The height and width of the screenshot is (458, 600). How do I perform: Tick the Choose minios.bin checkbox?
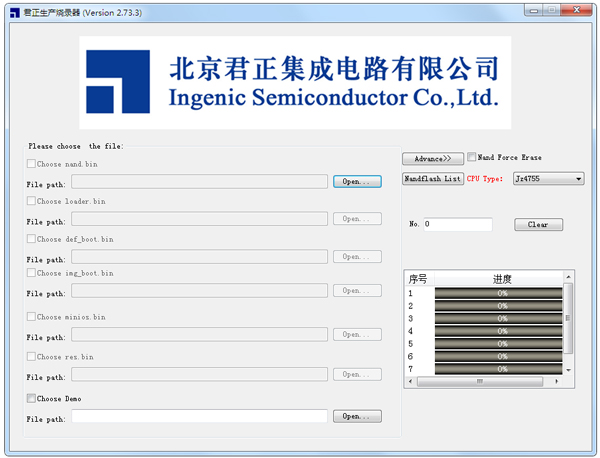[x=31, y=317]
